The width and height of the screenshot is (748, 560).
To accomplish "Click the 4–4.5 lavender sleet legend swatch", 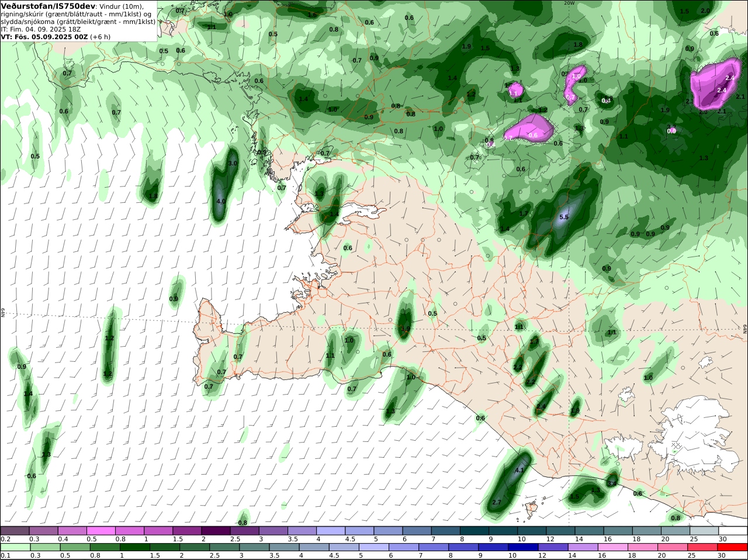I will pyautogui.click(x=331, y=531).
